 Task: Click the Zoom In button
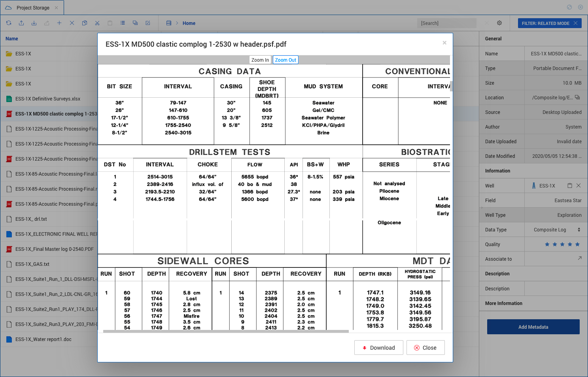tap(260, 60)
